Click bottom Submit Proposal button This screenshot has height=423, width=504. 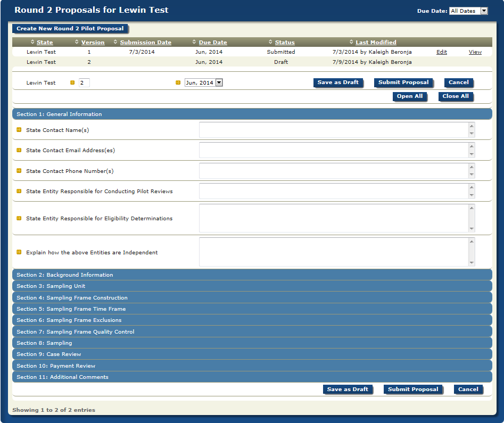413,389
